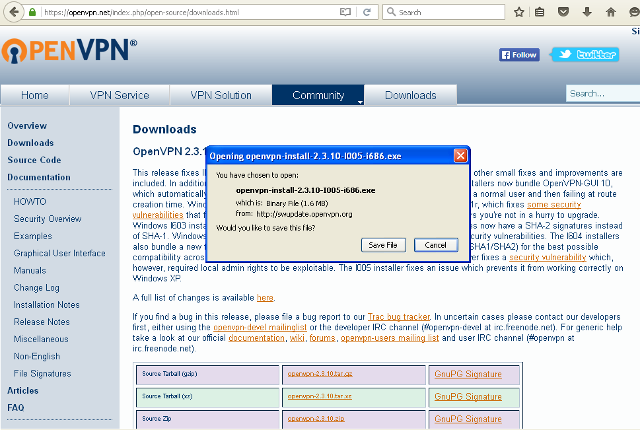This screenshot has width=640, height=430.
Task: Bookmark this page with the star icon
Action: point(519,12)
